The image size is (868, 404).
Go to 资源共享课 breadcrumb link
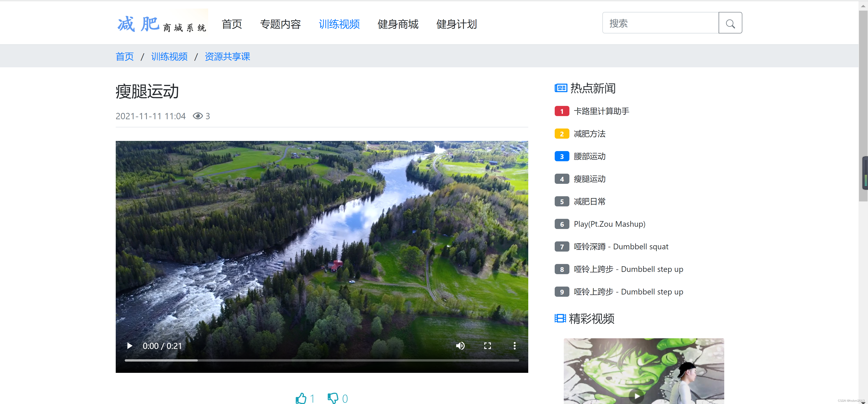click(x=227, y=56)
